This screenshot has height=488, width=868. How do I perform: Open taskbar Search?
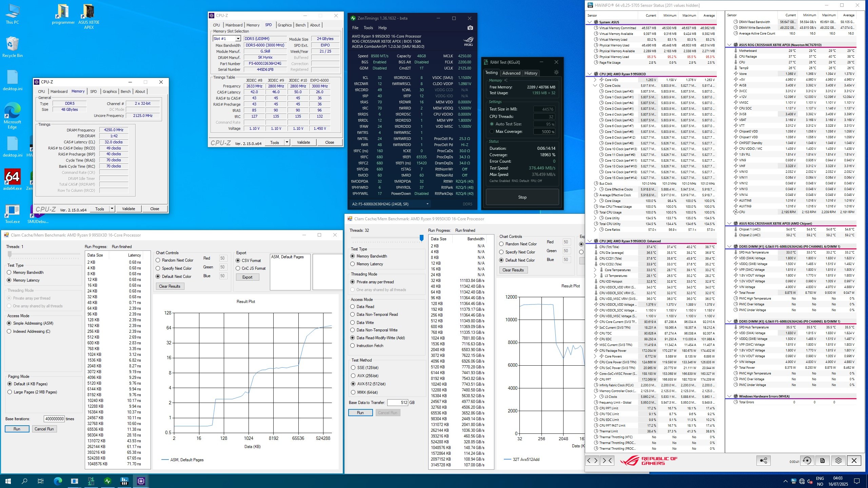(24, 481)
